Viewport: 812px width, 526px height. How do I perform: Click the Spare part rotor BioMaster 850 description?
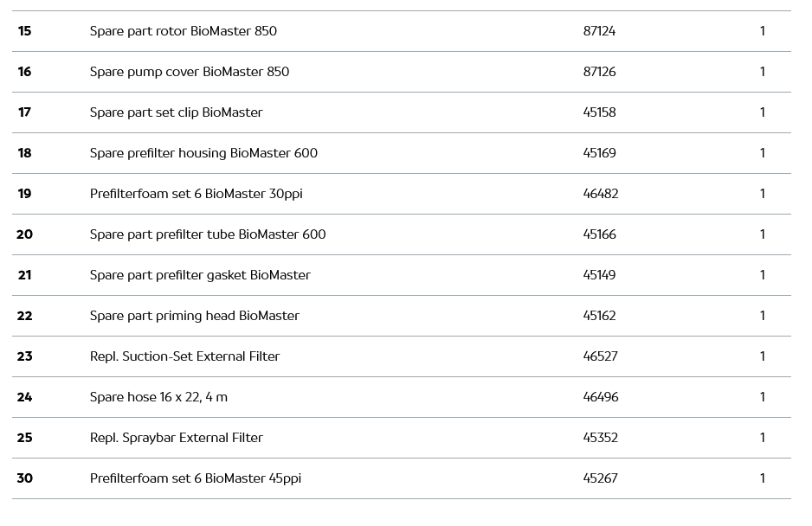point(184,31)
